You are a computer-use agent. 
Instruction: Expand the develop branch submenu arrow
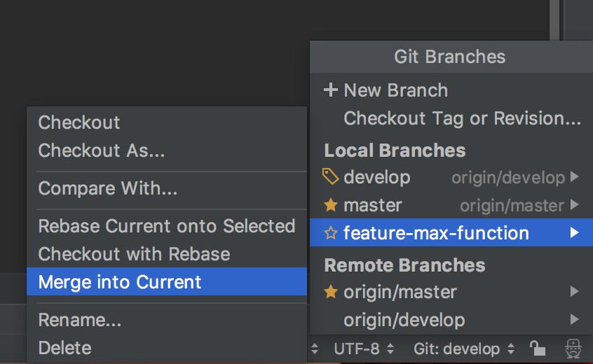(x=575, y=176)
